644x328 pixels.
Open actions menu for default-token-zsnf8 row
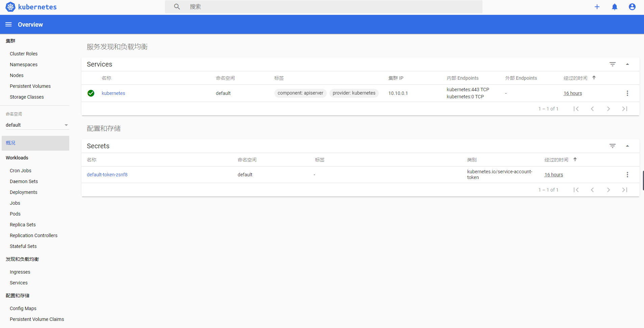click(x=627, y=175)
